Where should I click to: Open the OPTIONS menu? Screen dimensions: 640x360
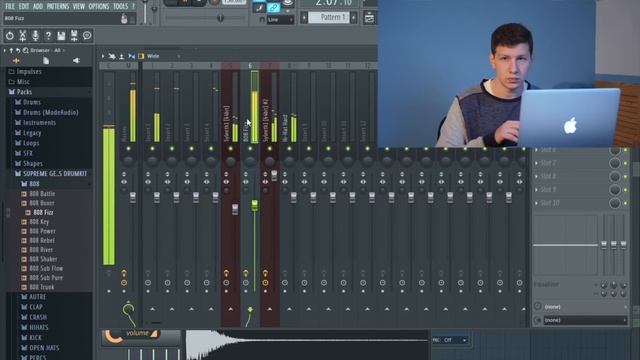pos(99,6)
